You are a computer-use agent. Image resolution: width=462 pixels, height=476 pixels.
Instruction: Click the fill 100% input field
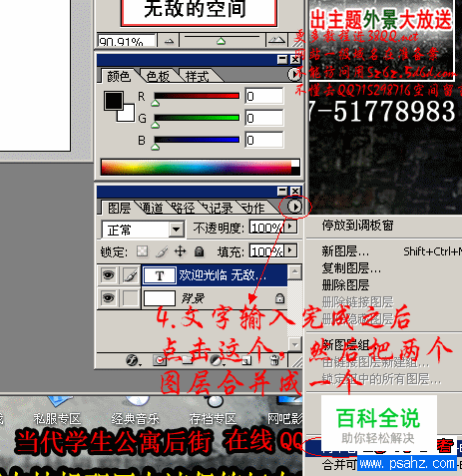[x=267, y=250]
